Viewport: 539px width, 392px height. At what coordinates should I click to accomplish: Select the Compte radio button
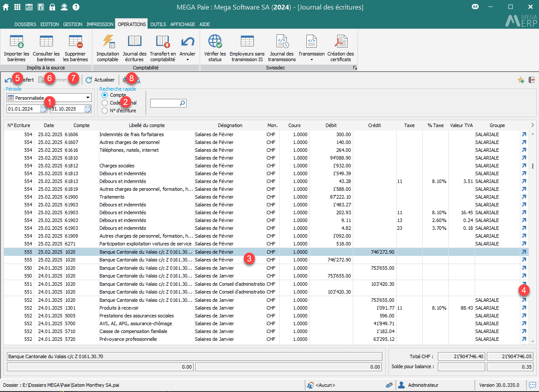coord(105,95)
